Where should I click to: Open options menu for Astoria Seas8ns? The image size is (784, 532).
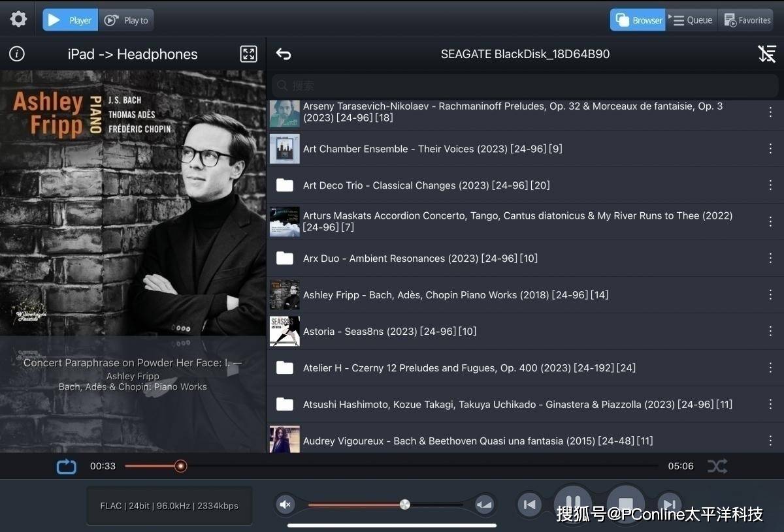point(770,332)
